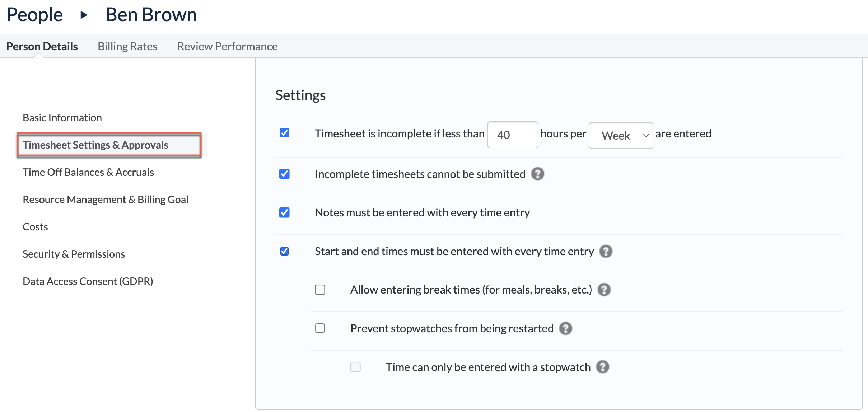Open Time Off Balances & Accruals
Image resolution: width=868 pixels, height=412 pixels.
(88, 172)
